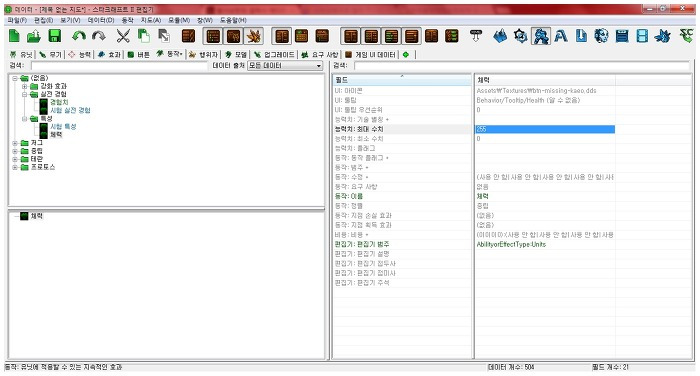Screen dimensions: 700x376
Task: Select the 편집기: 편집기 범주 field row
Action: pos(402,244)
